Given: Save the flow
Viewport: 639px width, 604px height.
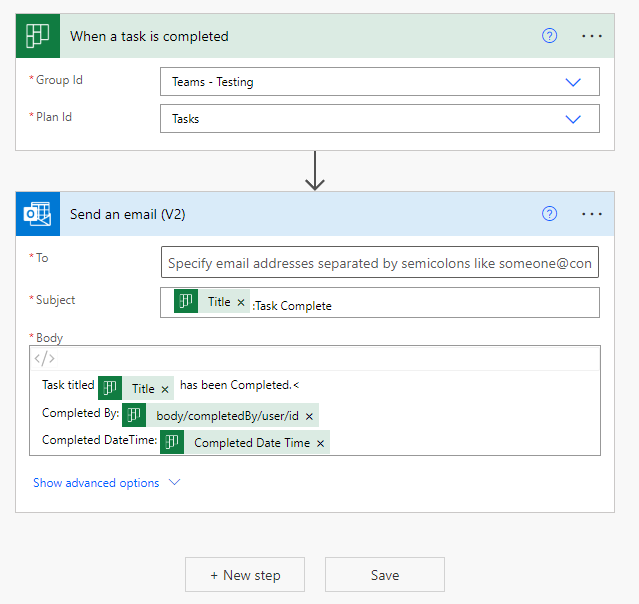Looking at the screenshot, I should click(385, 575).
